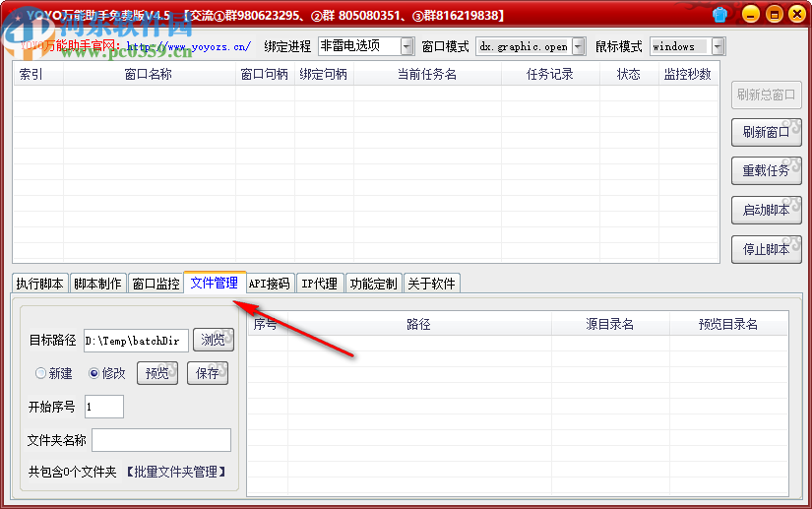Click the 重载任务 button
The width and height of the screenshot is (812, 509).
pyautogui.click(x=767, y=171)
